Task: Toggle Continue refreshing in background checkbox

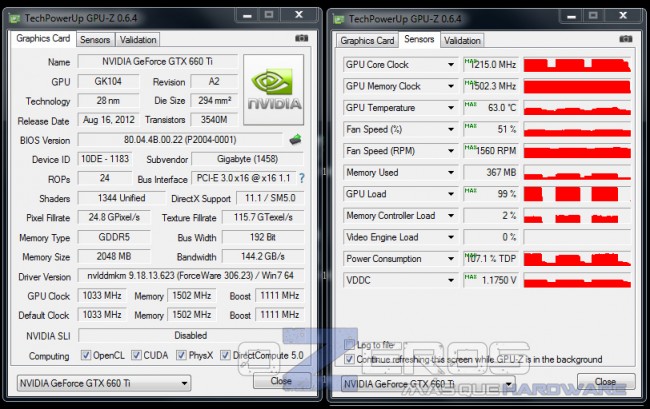Action: click(x=349, y=359)
